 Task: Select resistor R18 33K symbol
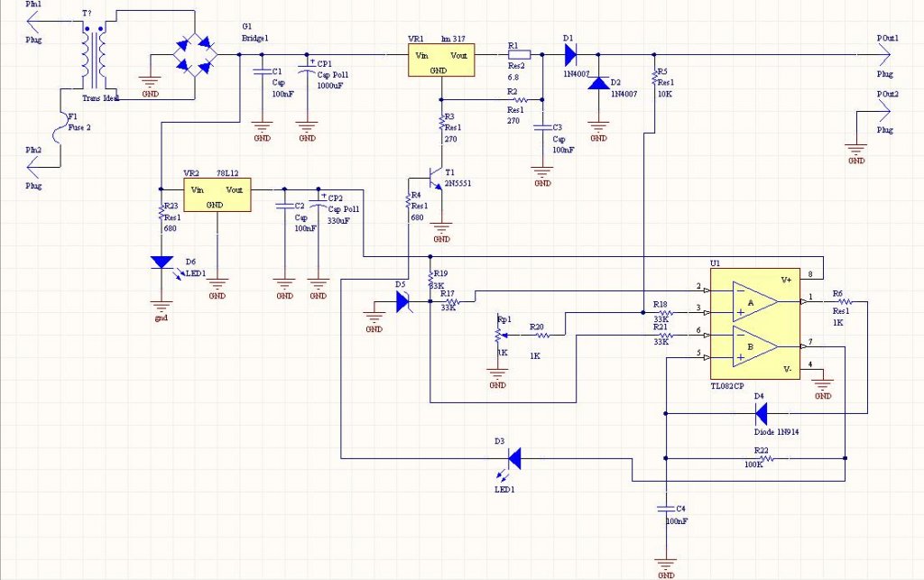click(x=665, y=313)
